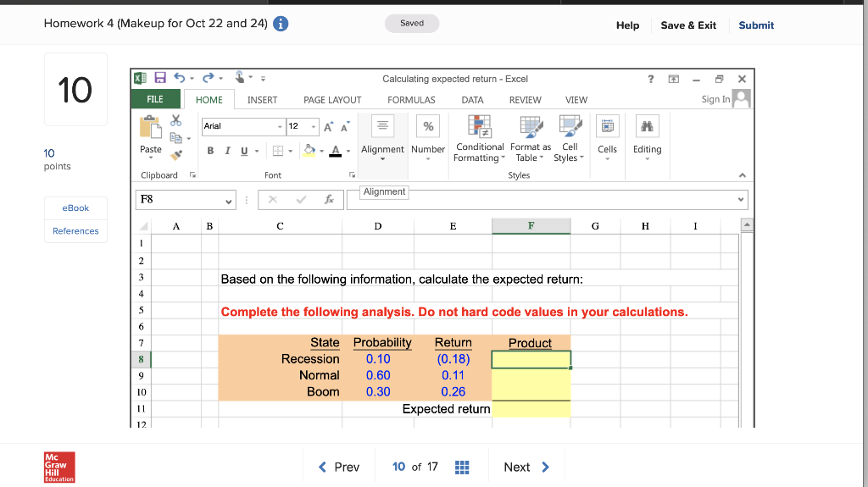Viewport: 868px width, 487px height.
Task: Click the Format Painter brush icon
Action: click(x=176, y=156)
